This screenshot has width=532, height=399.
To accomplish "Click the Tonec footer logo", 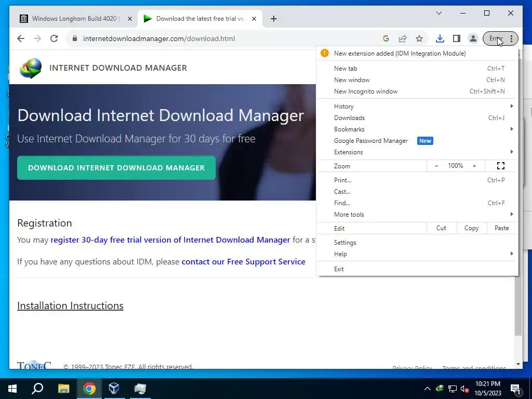I will coord(34,364).
